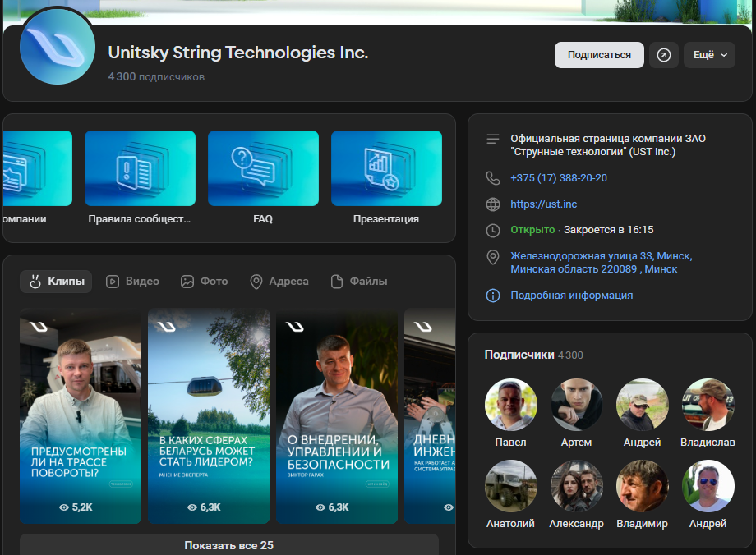Open subscriber Артем's avatar

coord(577,404)
